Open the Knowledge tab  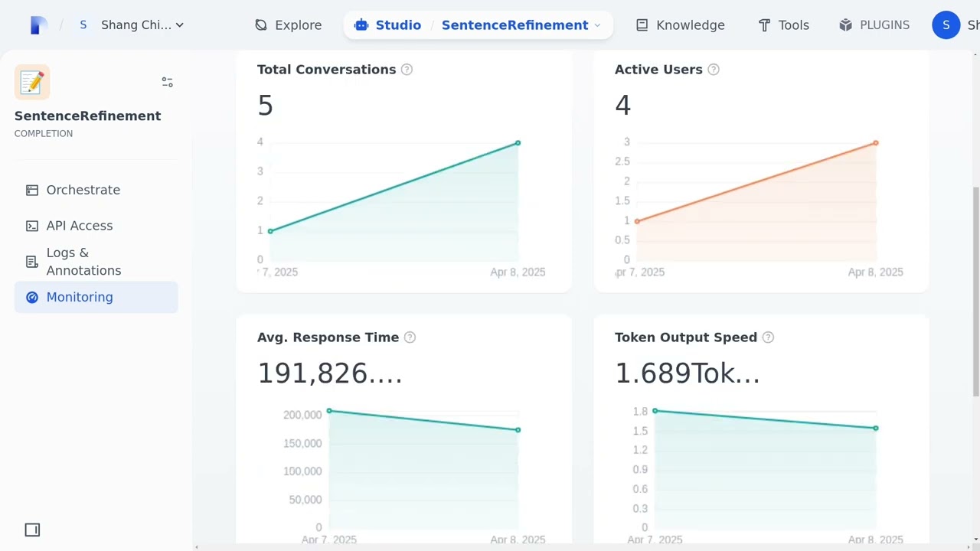(680, 25)
